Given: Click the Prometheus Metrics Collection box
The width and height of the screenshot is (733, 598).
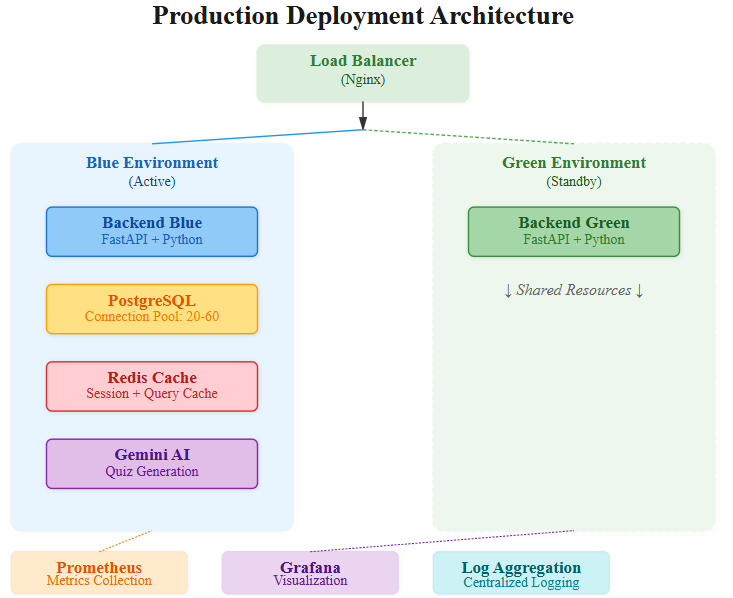Looking at the screenshot, I should point(99,573).
